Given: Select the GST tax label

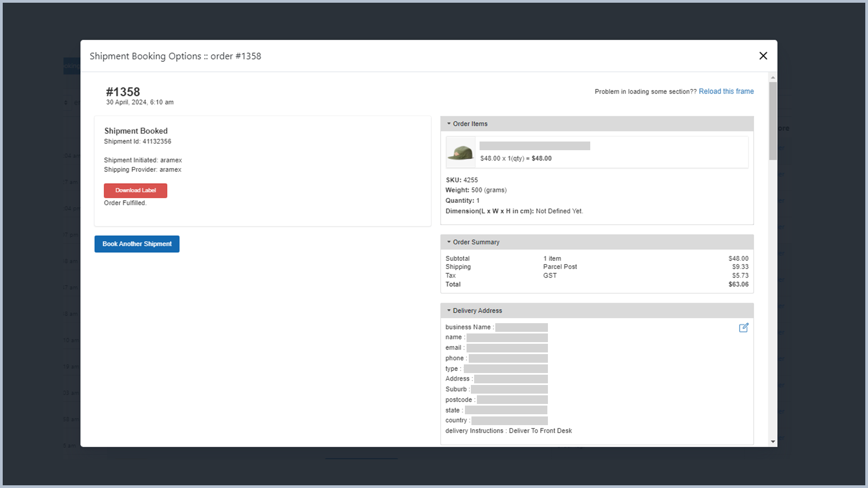Looking at the screenshot, I should [x=550, y=275].
